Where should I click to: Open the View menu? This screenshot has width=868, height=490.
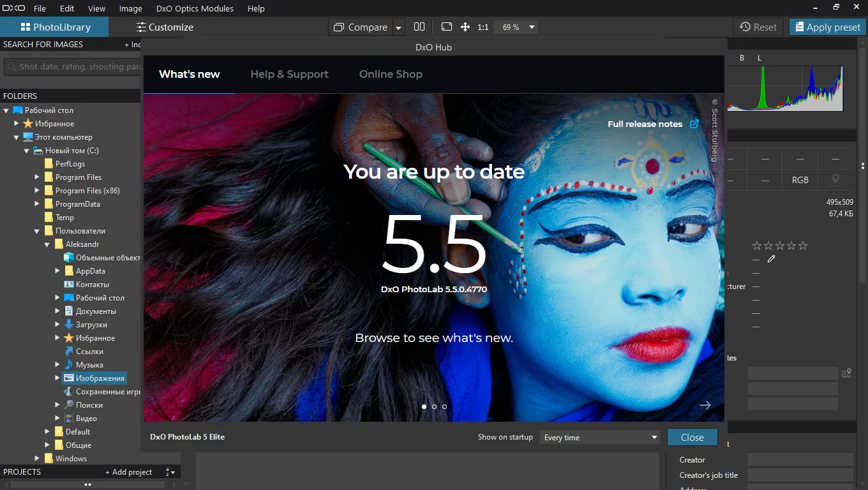click(96, 8)
